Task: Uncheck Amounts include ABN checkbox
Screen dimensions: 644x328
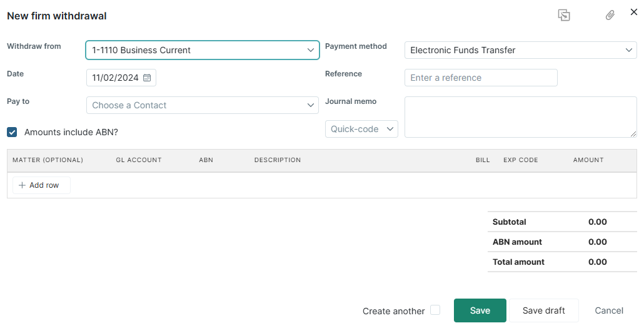Action: [12, 132]
